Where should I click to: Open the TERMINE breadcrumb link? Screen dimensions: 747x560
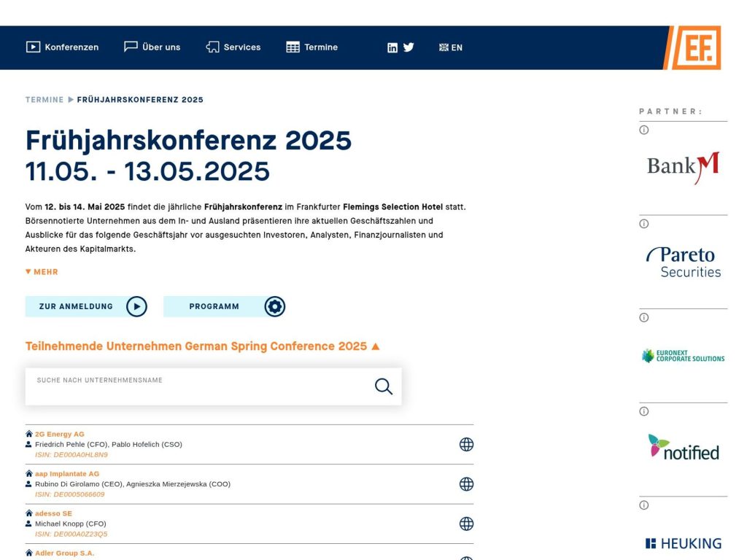point(44,99)
